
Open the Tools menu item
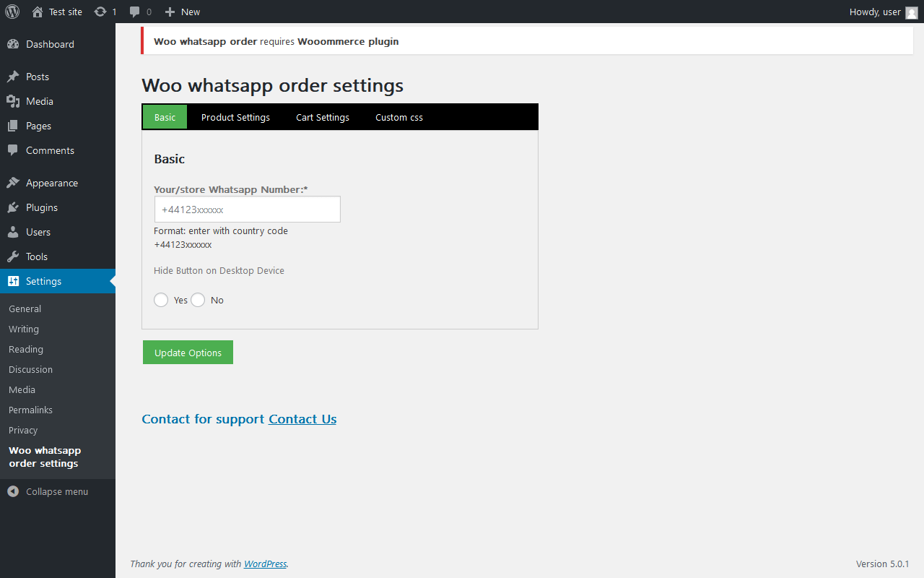click(58, 256)
